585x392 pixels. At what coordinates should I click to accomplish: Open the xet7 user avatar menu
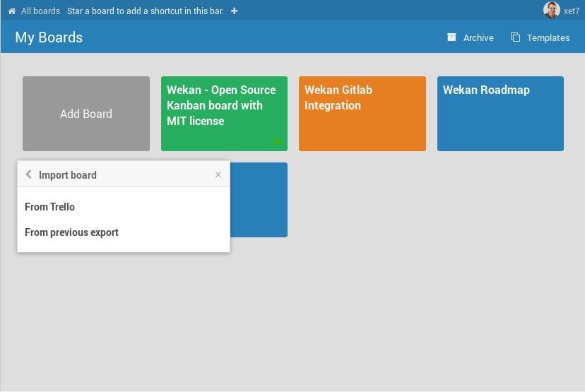pos(551,10)
